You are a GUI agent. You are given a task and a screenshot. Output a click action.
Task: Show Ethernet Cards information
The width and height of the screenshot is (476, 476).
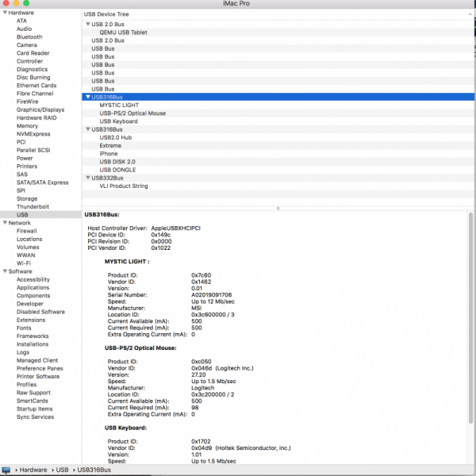(36, 86)
